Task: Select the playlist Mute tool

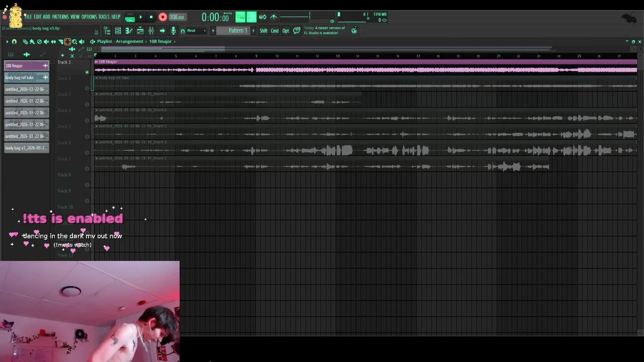Action: coord(46,42)
